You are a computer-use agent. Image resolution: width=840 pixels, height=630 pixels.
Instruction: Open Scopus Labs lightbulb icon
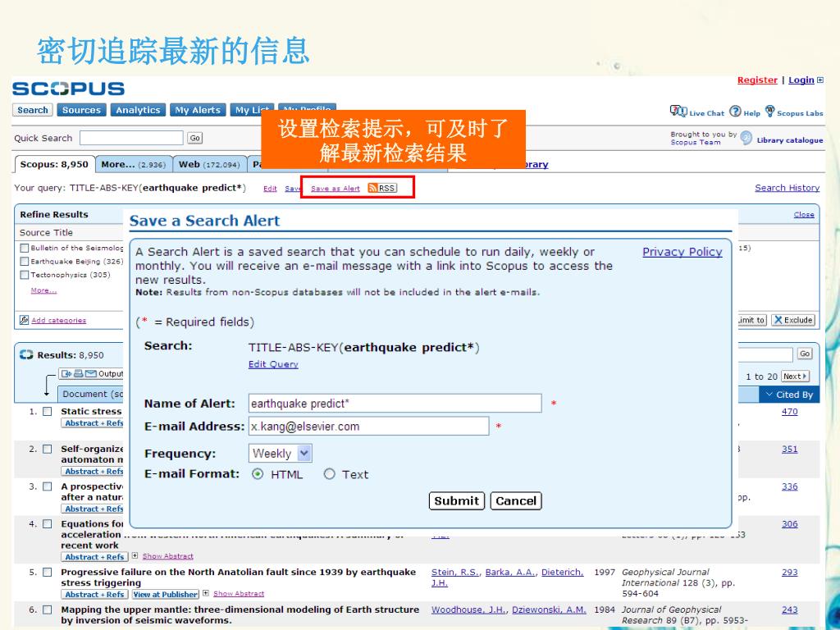point(769,111)
